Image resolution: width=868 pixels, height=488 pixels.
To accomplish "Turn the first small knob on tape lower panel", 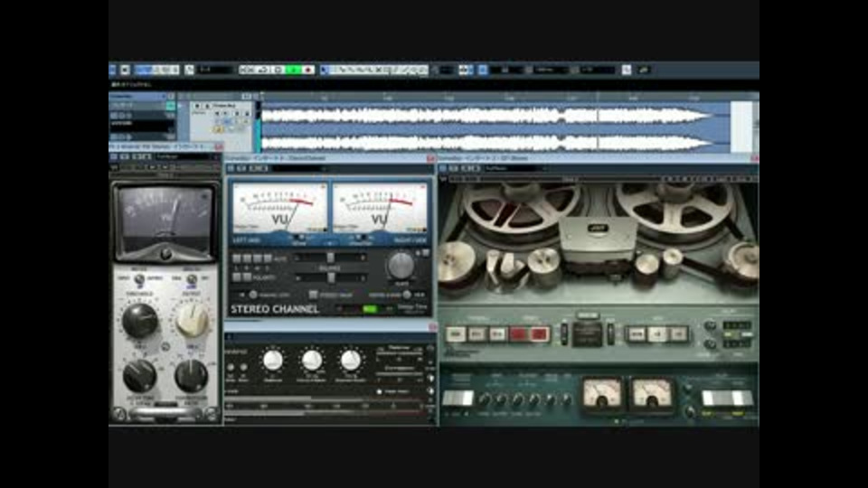I will point(485,399).
